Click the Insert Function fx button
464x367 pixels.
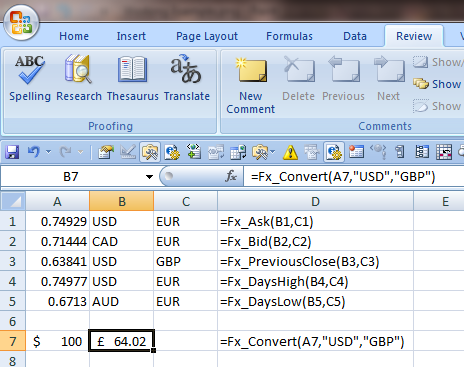(x=231, y=176)
